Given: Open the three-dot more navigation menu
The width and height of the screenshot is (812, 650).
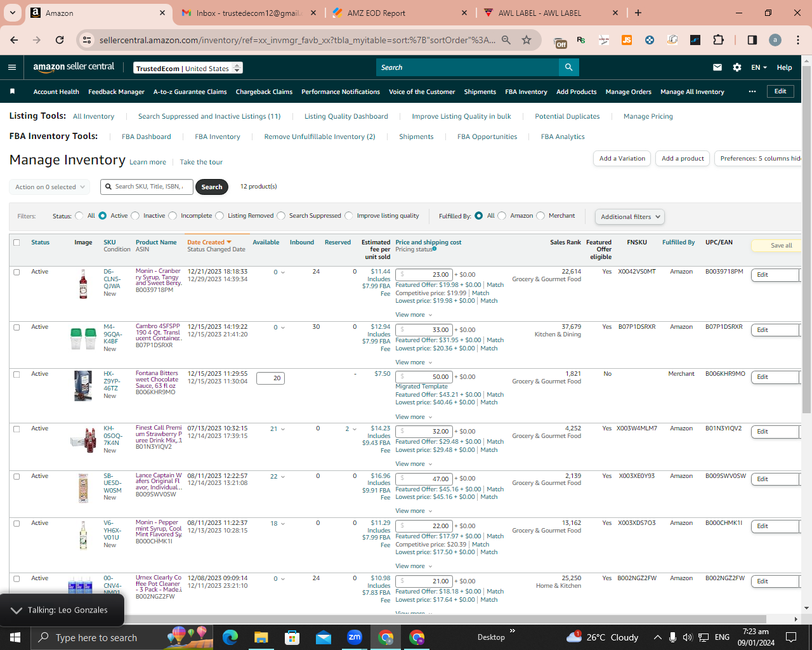Looking at the screenshot, I should tap(752, 91).
